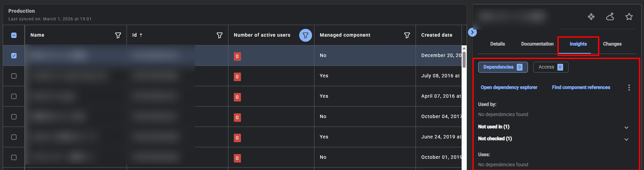This screenshot has width=644, height=170.
Task: Open the active users column filter
Action: point(305,35)
